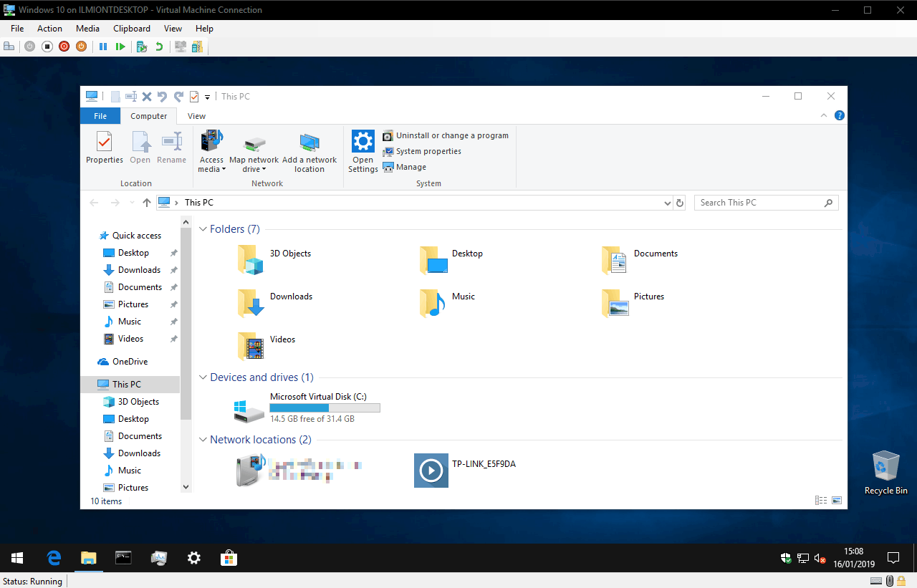Switch to large icons view layout icon
This screenshot has height=588, width=917.
(x=836, y=501)
